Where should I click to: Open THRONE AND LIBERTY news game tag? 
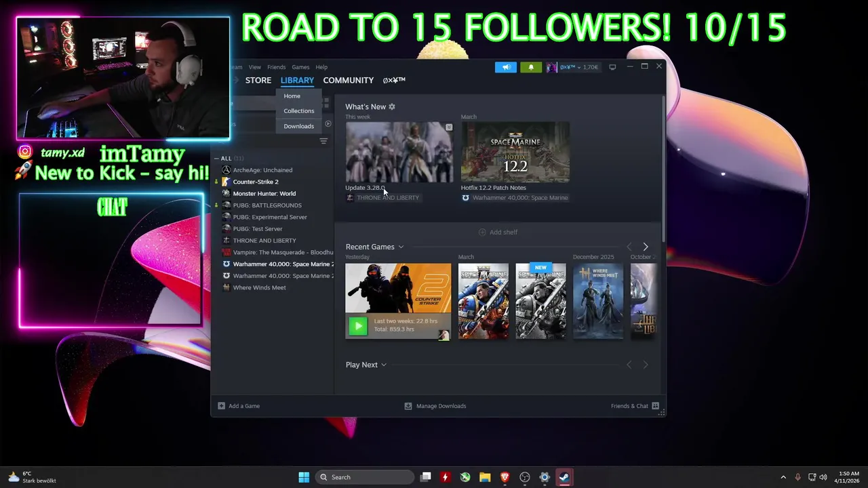tap(382, 198)
